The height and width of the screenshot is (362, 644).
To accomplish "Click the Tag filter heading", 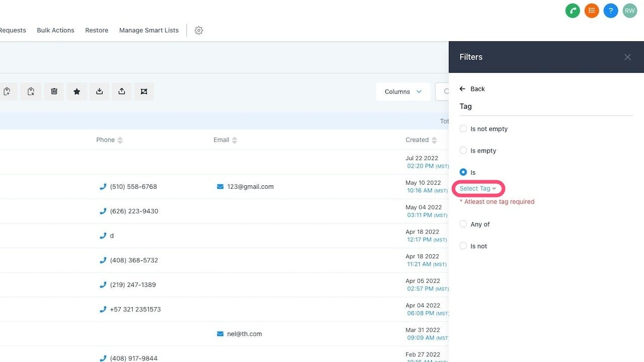I will 465,106.
